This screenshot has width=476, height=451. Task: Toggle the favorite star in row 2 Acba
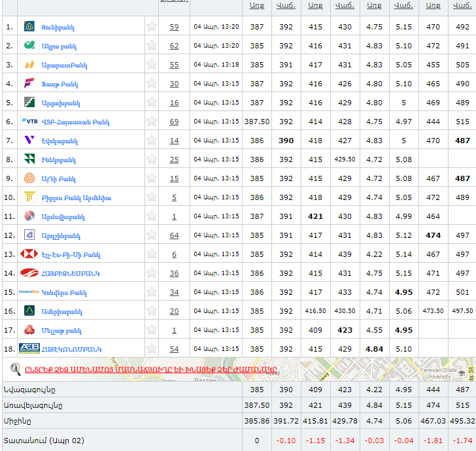tap(152, 46)
